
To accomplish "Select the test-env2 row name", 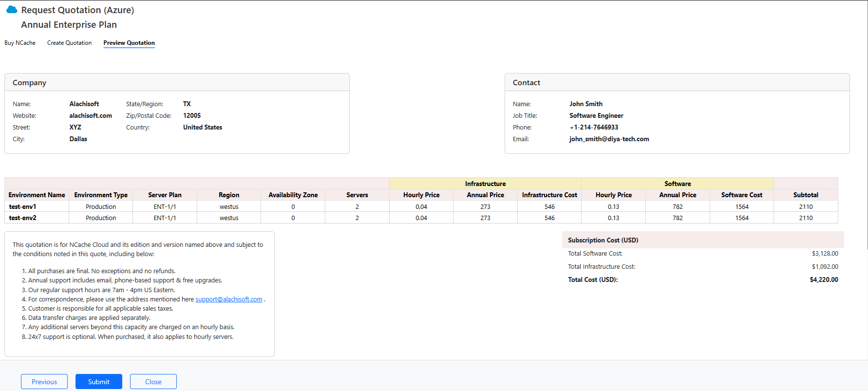I will pos(22,218).
